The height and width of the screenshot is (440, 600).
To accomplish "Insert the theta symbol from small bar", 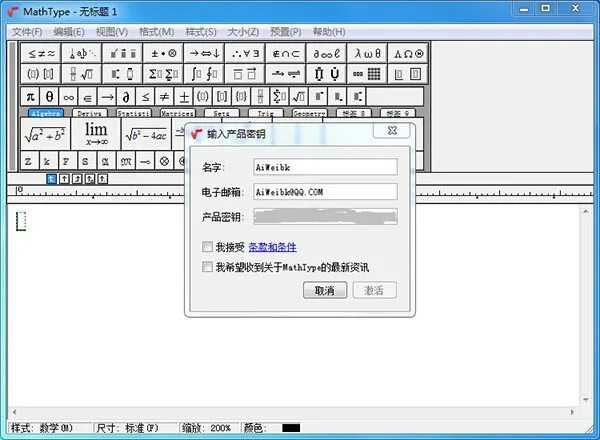I will coord(49,96).
